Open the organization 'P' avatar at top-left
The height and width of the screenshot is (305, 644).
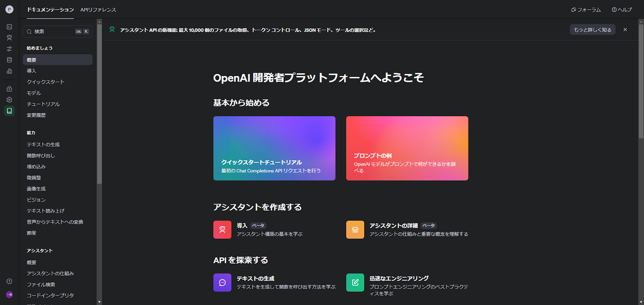9,10
